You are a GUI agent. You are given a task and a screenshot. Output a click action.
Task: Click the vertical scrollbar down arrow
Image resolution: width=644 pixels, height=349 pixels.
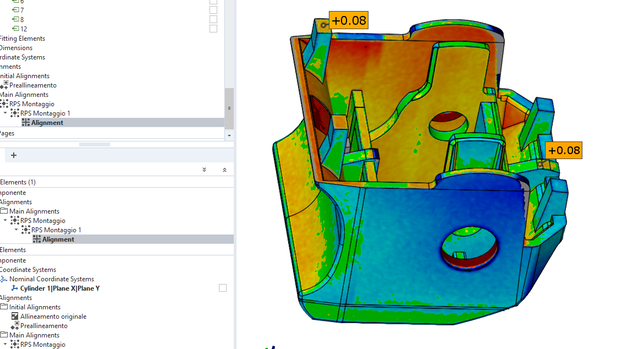[229, 135]
